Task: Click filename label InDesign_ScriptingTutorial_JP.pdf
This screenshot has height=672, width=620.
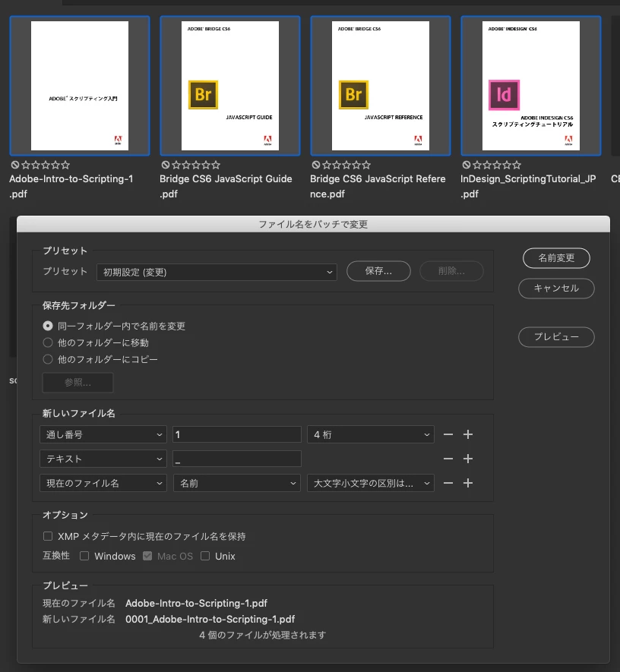Action: tap(528, 187)
